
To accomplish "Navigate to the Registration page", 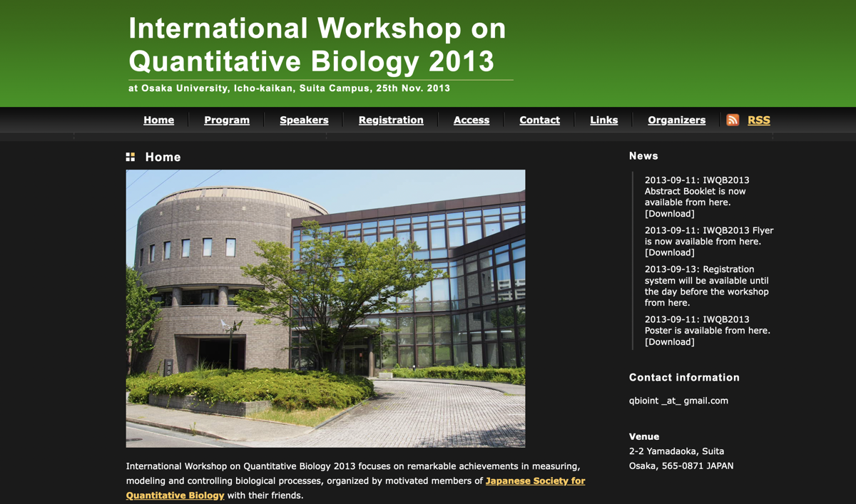I will (391, 120).
